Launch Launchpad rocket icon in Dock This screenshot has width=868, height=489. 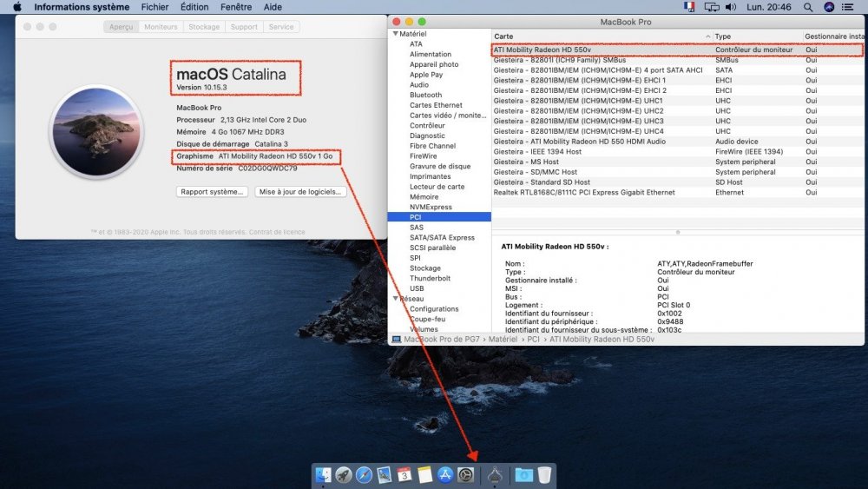click(x=343, y=474)
